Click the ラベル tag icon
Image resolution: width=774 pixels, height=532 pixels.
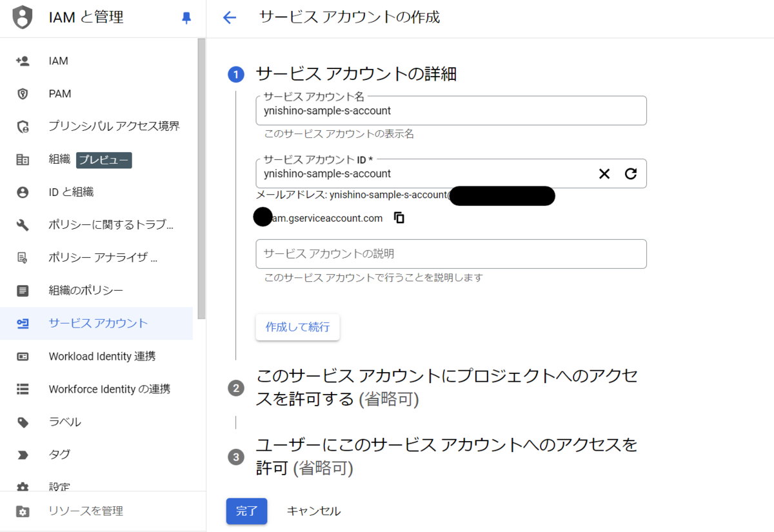tap(23, 422)
